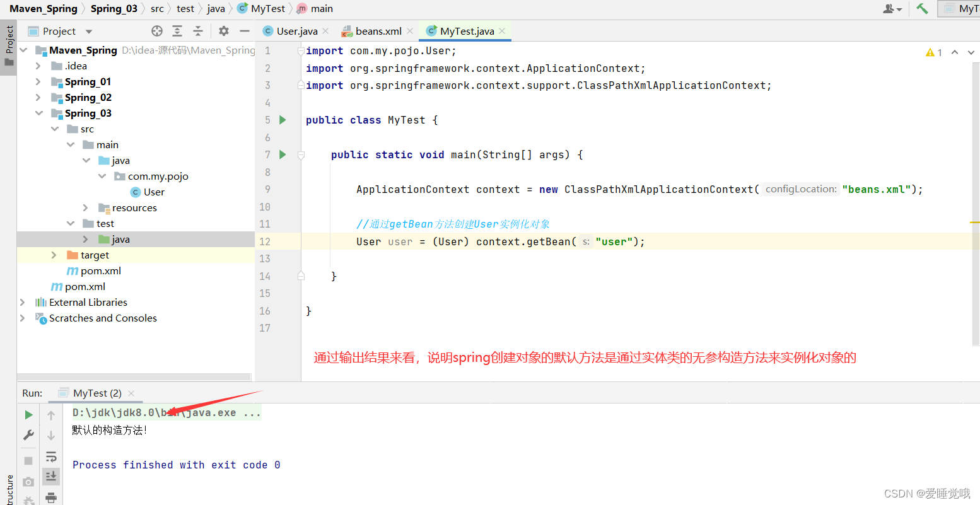Click the green Build hammer icon

(921, 8)
